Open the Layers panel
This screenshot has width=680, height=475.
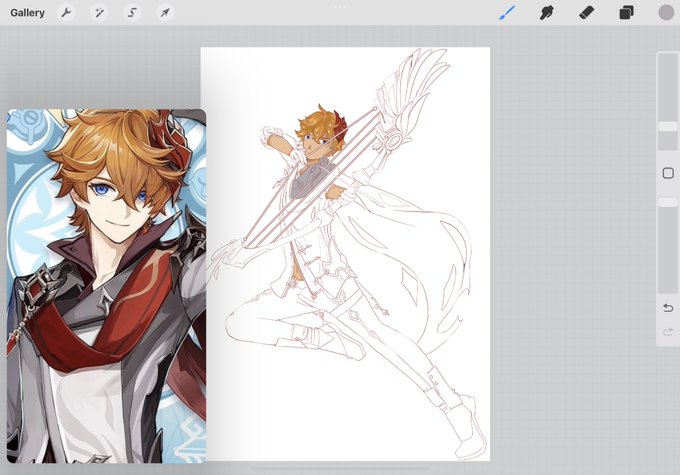click(x=626, y=13)
